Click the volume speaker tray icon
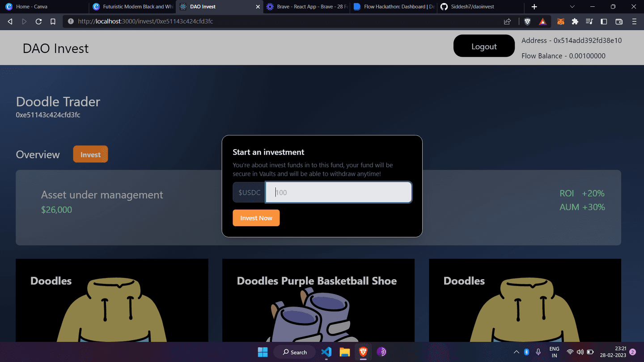Viewport: 644px width, 362px height. point(580,352)
